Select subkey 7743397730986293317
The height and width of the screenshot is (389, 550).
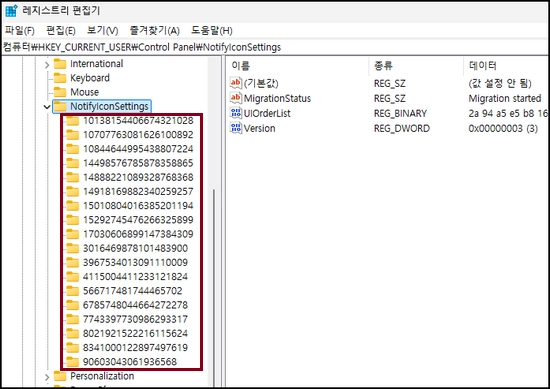(x=135, y=319)
